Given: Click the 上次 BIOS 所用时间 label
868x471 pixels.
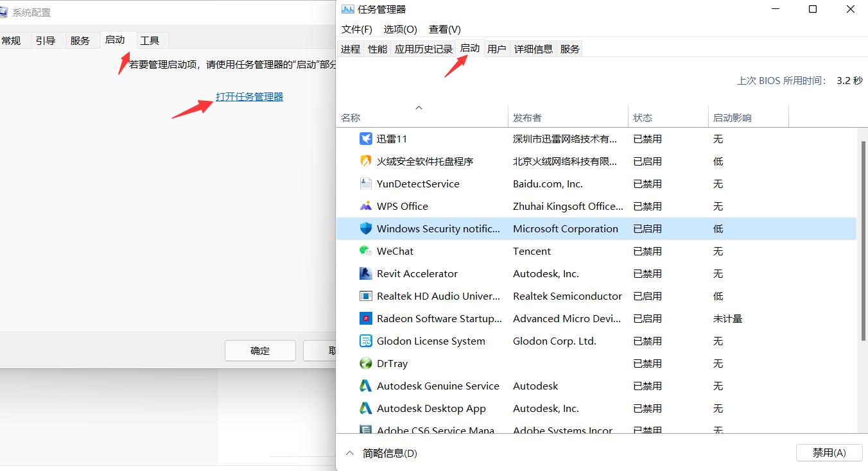Looking at the screenshot, I should pyautogui.click(x=781, y=81).
